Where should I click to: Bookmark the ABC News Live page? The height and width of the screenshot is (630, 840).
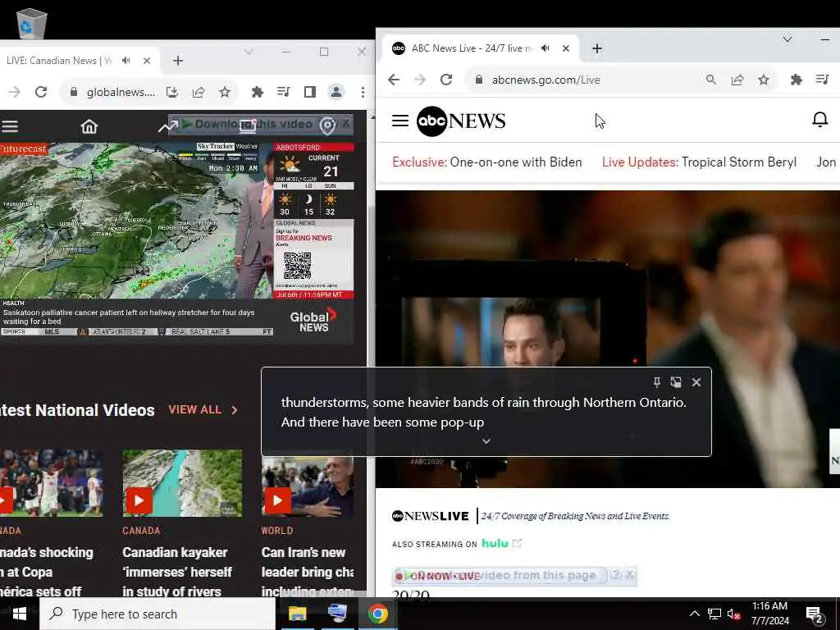coord(764,80)
